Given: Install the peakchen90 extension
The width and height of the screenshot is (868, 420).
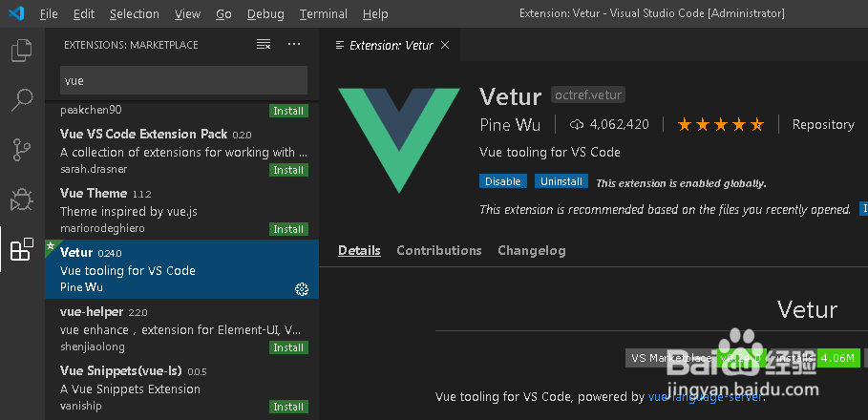Looking at the screenshot, I should pos(288,111).
